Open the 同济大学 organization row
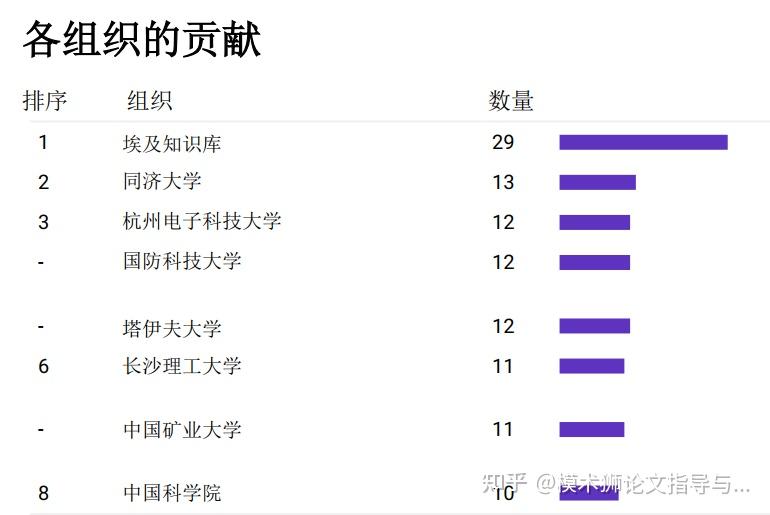The width and height of the screenshot is (770, 515). click(x=162, y=182)
